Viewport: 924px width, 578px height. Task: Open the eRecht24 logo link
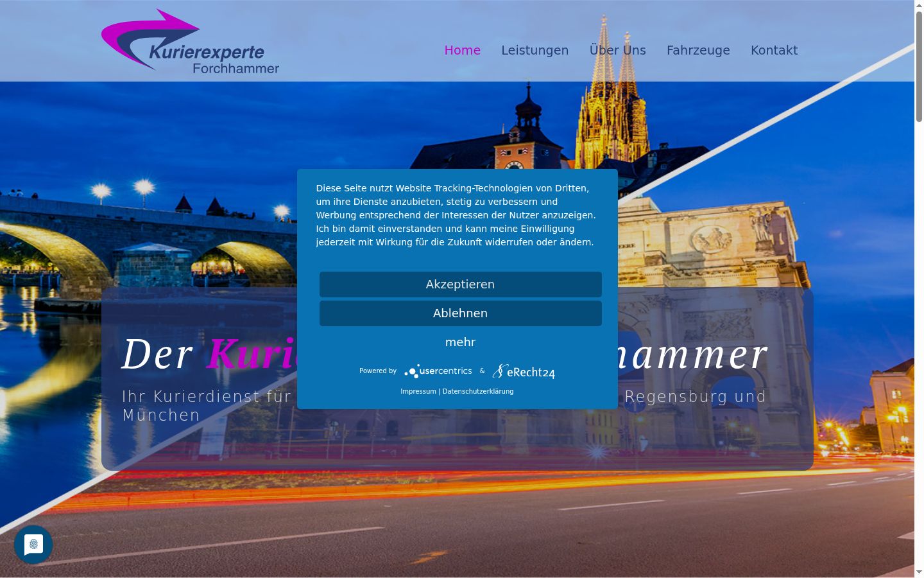[x=524, y=371]
